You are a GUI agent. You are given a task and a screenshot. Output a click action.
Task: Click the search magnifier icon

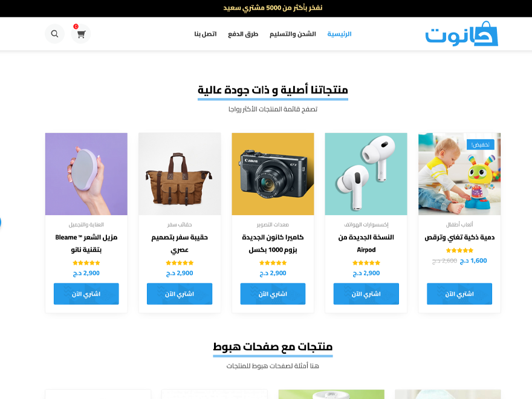click(x=54, y=34)
